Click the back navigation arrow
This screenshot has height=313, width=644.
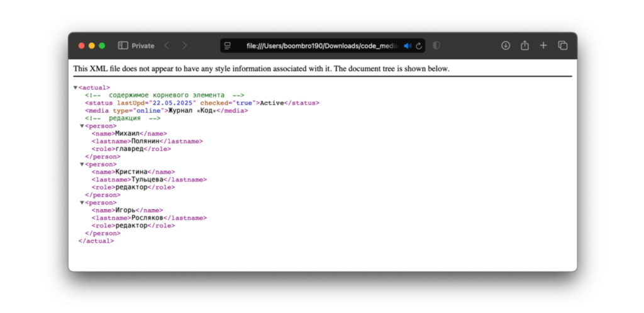(167, 46)
